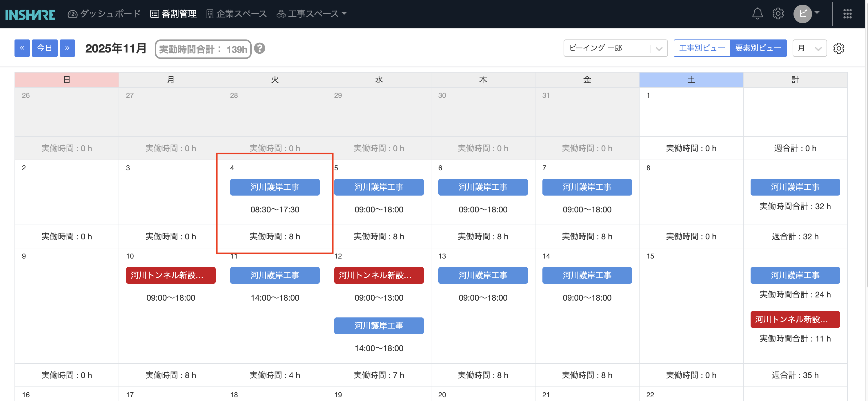This screenshot has width=868, height=401.
Task: Expand 工事スペース dropdown menu
Action: tap(311, 14)
